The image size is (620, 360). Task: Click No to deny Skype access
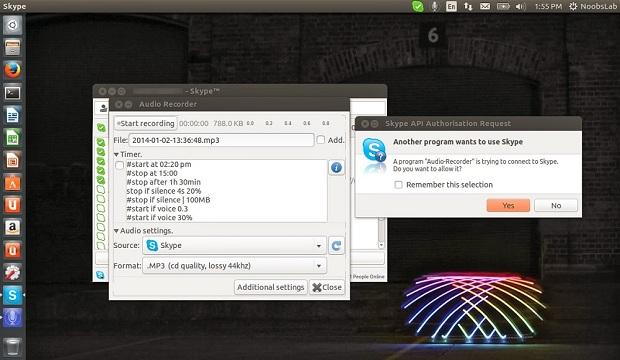556,205
